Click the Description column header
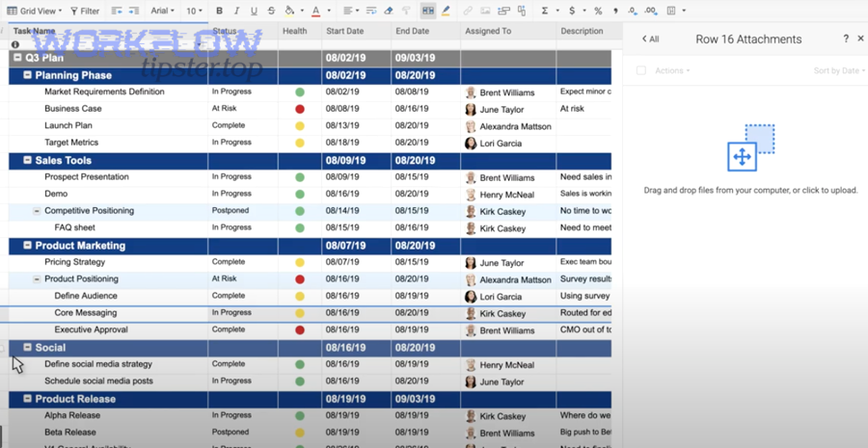Image resolution: width=868 pixels, height=448 pixels. 584,31
